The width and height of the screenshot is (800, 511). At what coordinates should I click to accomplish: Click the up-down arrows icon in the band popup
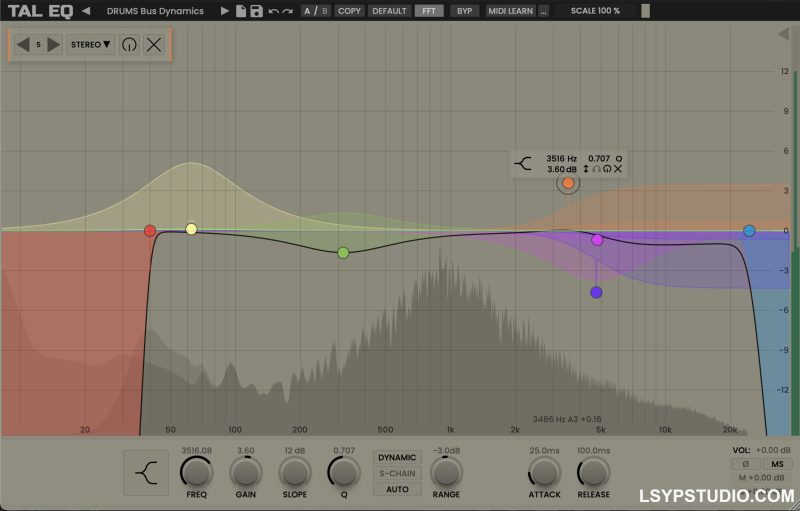click(586, 169)
